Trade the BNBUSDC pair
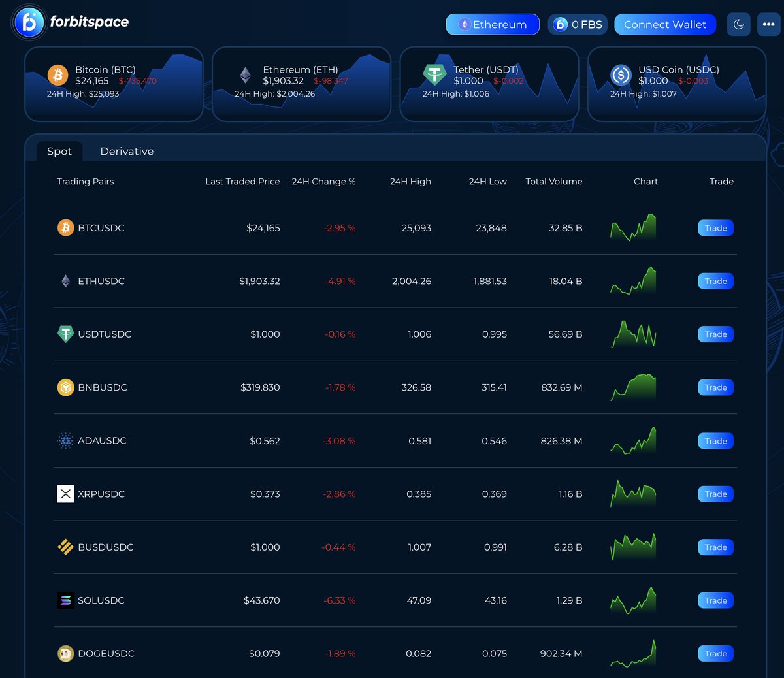Image resolution: width=784 pixels, height=678 pixels. pos(715,387)
